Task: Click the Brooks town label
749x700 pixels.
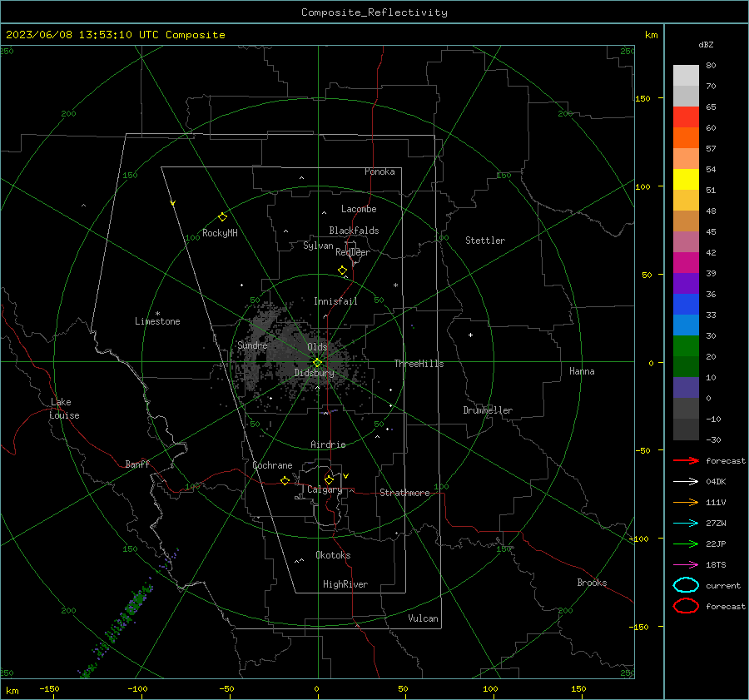Action: click(x=592, y=583)
